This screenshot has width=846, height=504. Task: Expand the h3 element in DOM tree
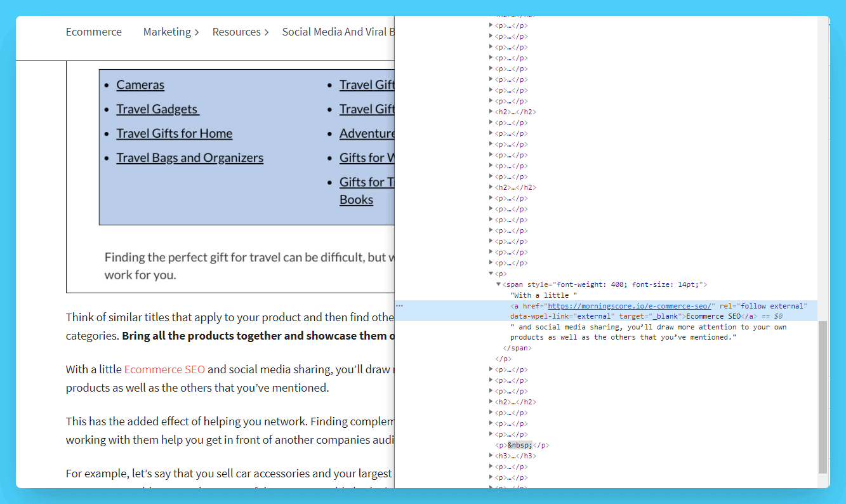[x=491, y=456]
